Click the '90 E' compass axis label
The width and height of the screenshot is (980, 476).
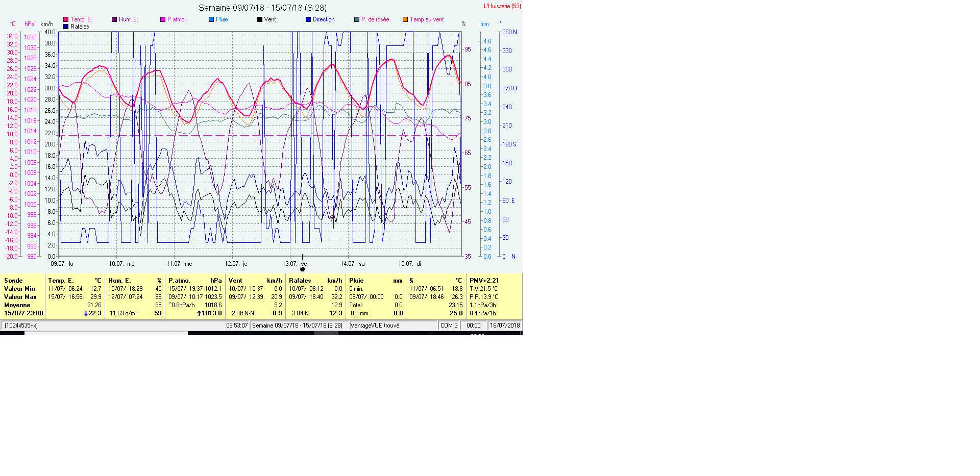pyautogui.click(x=508, y=201)
